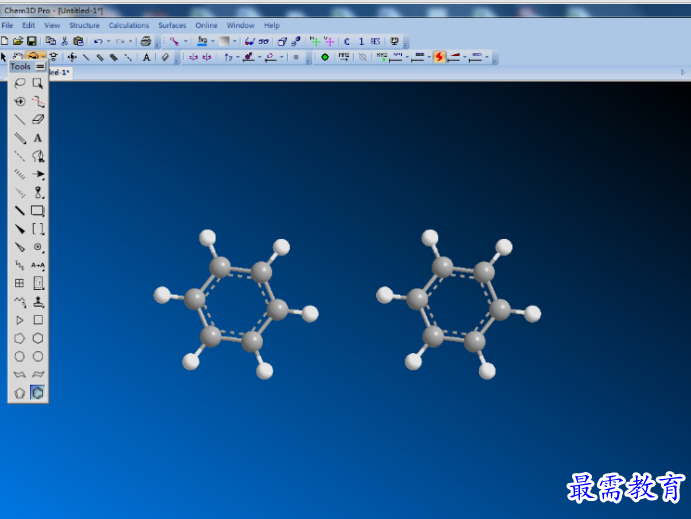Open the Edit menu
This screenshot has height=519, width=691.
[29, 25]
